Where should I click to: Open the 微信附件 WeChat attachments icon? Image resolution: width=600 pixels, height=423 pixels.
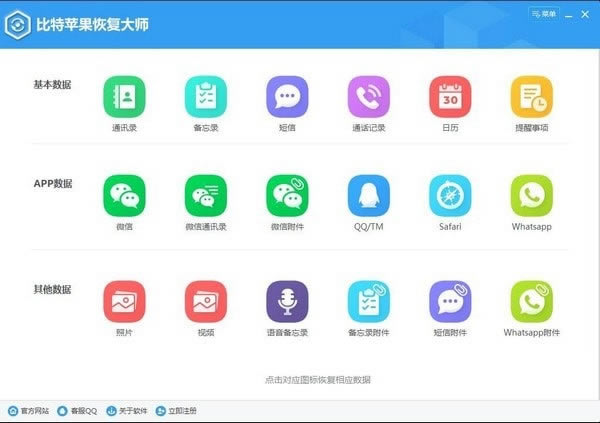287,196
